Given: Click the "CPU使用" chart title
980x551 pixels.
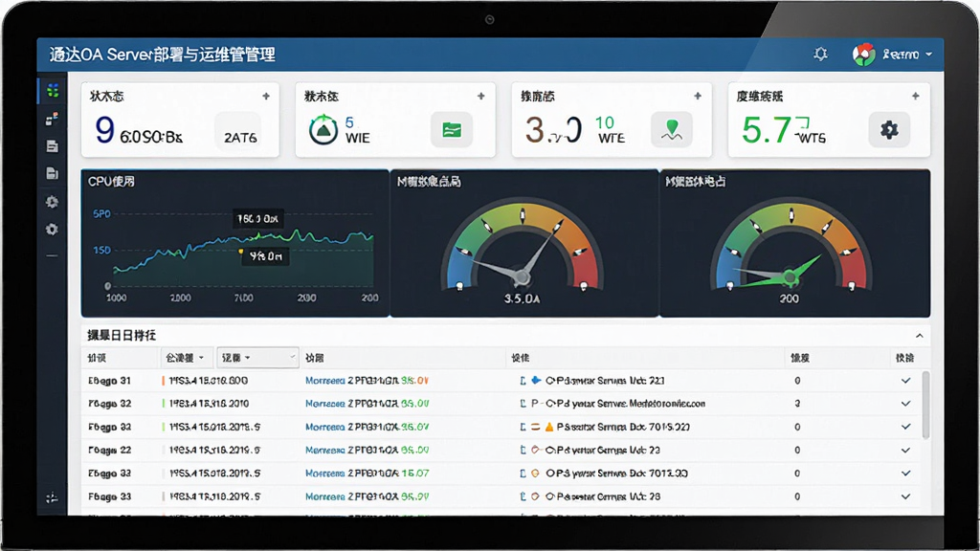Looking at the screenshot, I should [x=111, y=182].
